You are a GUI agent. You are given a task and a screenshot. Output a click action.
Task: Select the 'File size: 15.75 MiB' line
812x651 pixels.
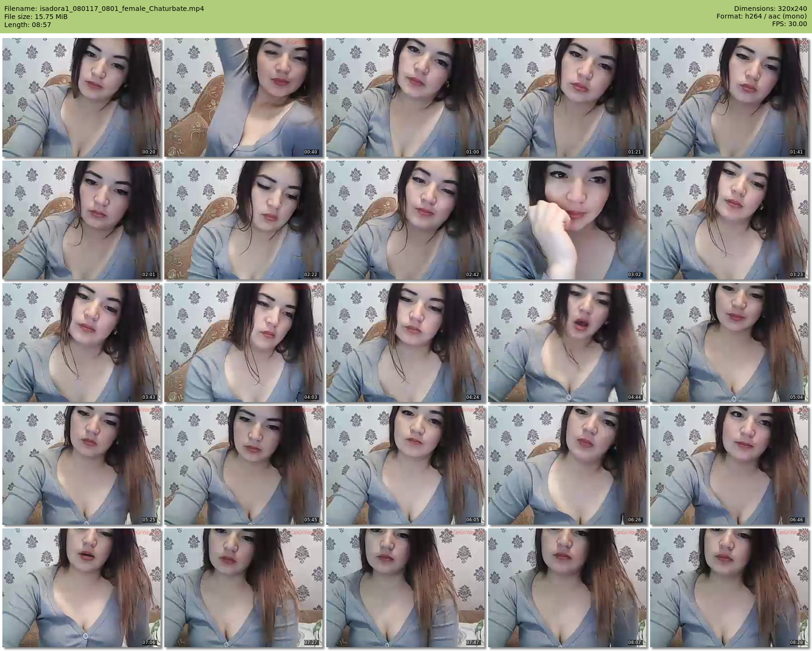coord(36,17)
